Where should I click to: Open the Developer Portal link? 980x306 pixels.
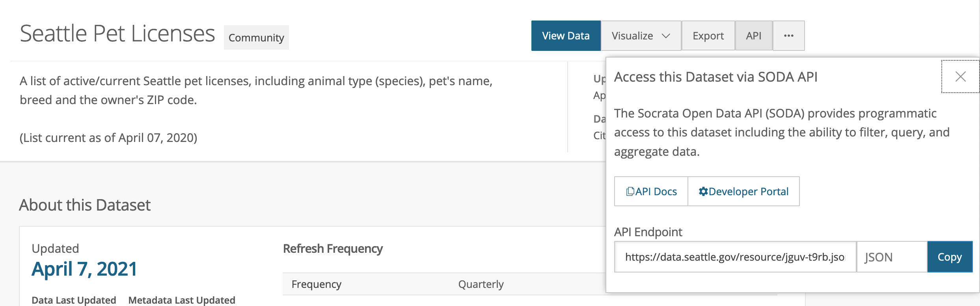(x=748, y=192)
